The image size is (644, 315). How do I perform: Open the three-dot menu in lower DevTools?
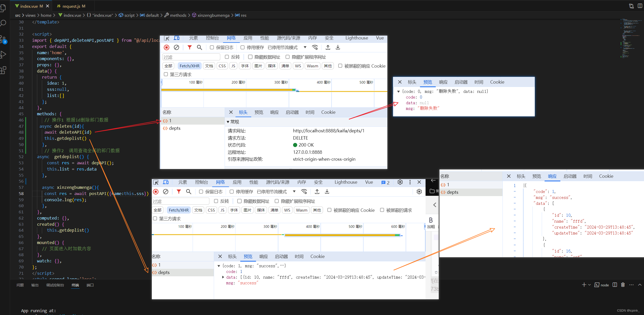click(410, 182)
